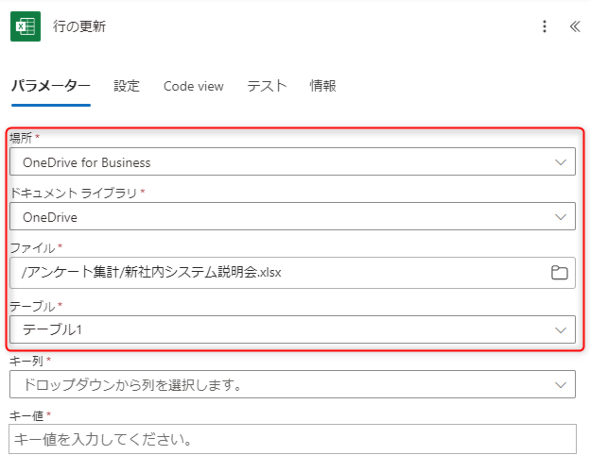Screen dimensions: 590x472
Task: Click the 行の更新 action title
Action: [x=79, y=26]
